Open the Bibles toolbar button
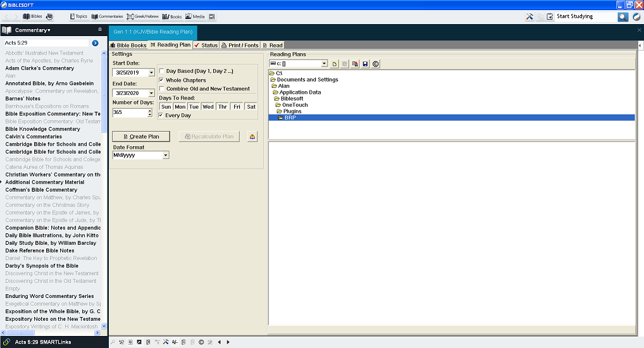 pos(32,16)
